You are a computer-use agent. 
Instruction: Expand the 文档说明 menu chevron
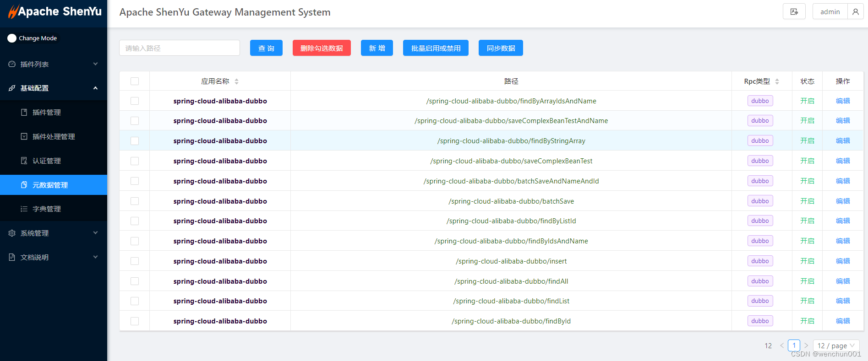coord(95,257)
